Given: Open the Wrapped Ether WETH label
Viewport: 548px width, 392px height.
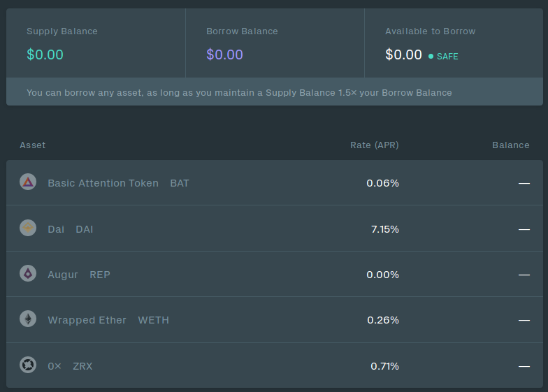Looking at the screenshot, I should click(108, 320).
